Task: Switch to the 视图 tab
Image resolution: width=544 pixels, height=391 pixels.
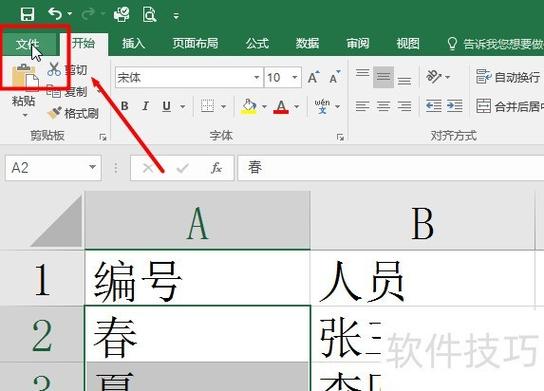Action: click(x=408, y=44)
